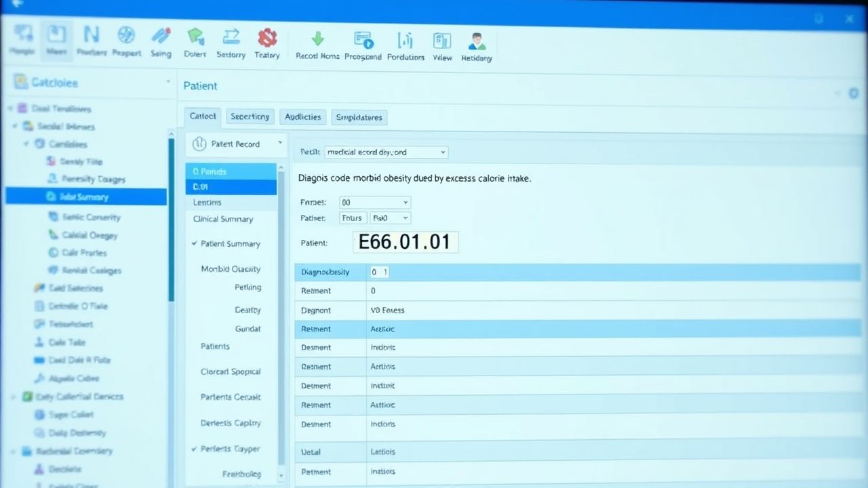The height and width of the screenshot is (488, 868).
Task: Open the Patient Record panel dropdown arrow
Action: [x=279, y=144]
